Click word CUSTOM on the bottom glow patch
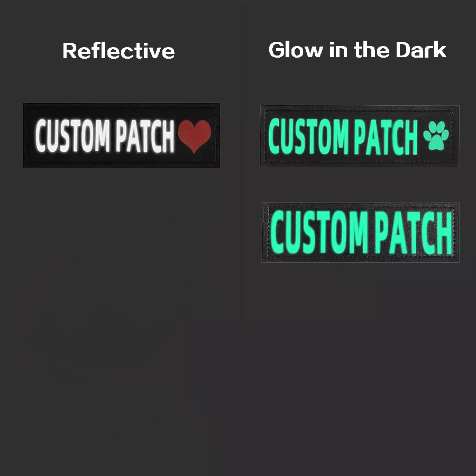The width and height of the screenshot is (476, 476). pos(319,232)
